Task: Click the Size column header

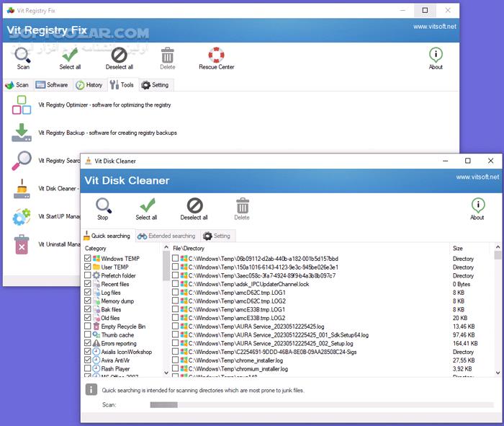Action: [x=458, y=249]
